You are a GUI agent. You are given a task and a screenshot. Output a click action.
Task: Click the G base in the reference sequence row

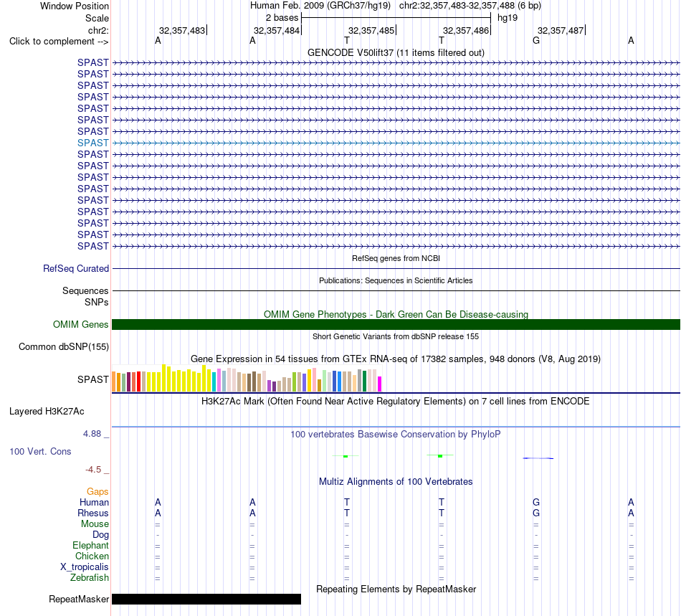click(536, 40)
